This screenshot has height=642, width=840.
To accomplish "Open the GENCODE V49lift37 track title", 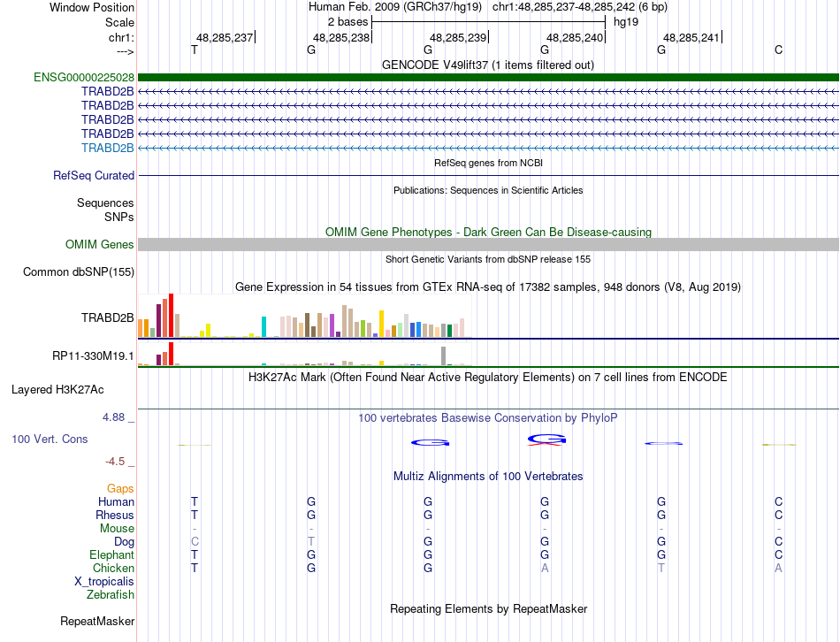I will [x=488, y=65].
